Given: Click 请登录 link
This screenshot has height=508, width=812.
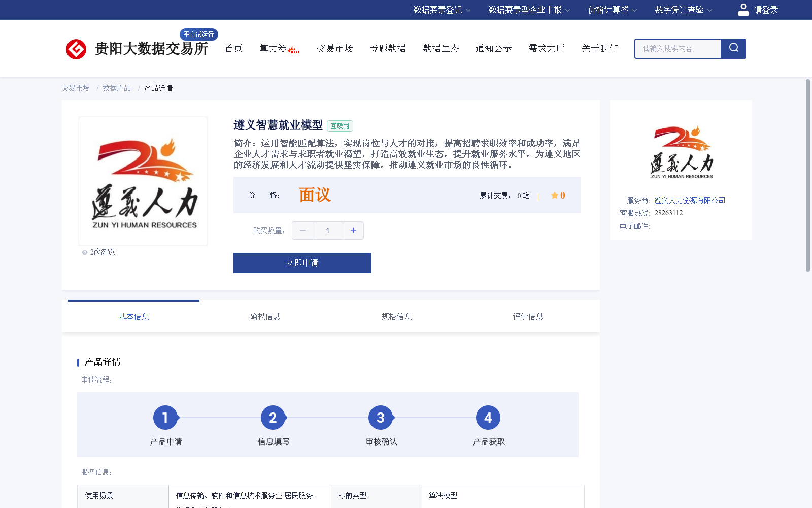Looking at the screenshot, I should coord(766,10).
